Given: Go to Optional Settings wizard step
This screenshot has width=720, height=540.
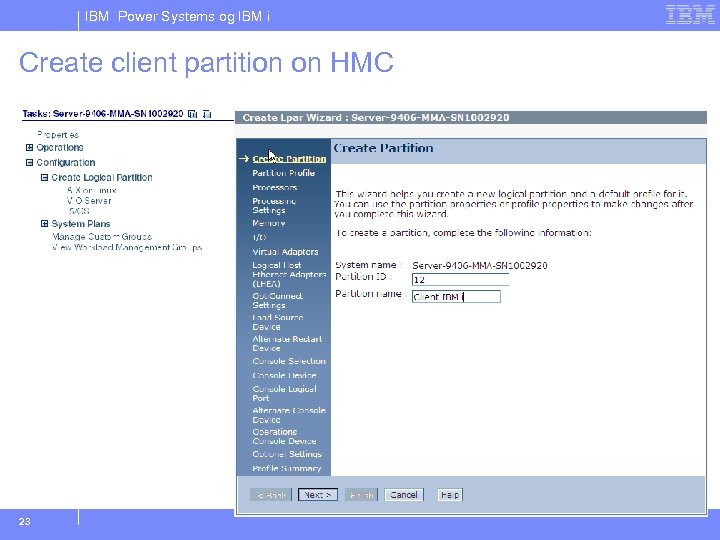Looking at the screenshot, I should 287,454.
